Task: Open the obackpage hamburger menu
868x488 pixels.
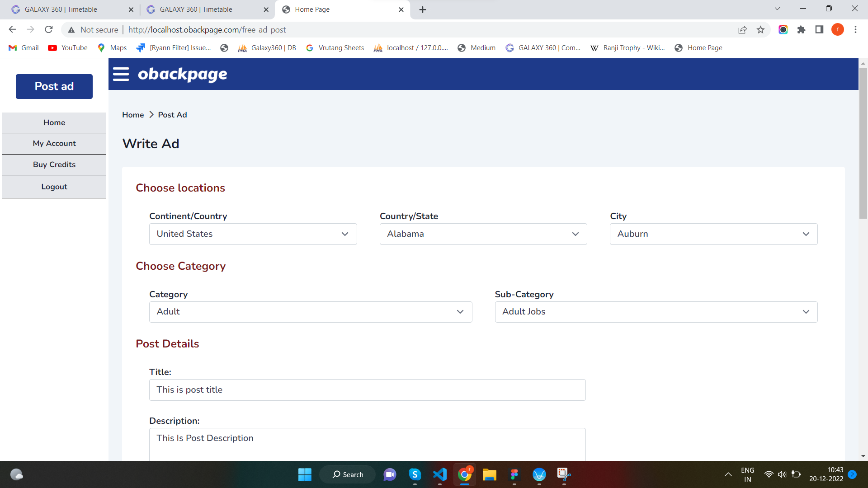Action: (x=121, y=74)
